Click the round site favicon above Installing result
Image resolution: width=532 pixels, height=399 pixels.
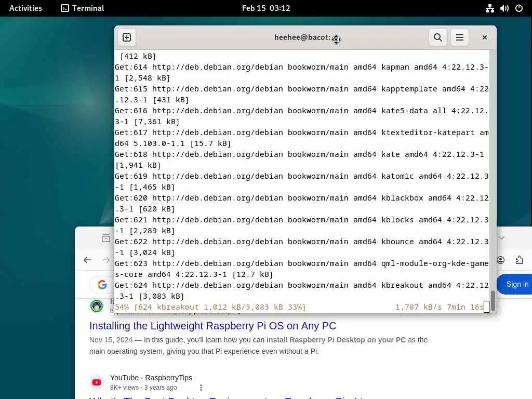(x=97, y=305)
